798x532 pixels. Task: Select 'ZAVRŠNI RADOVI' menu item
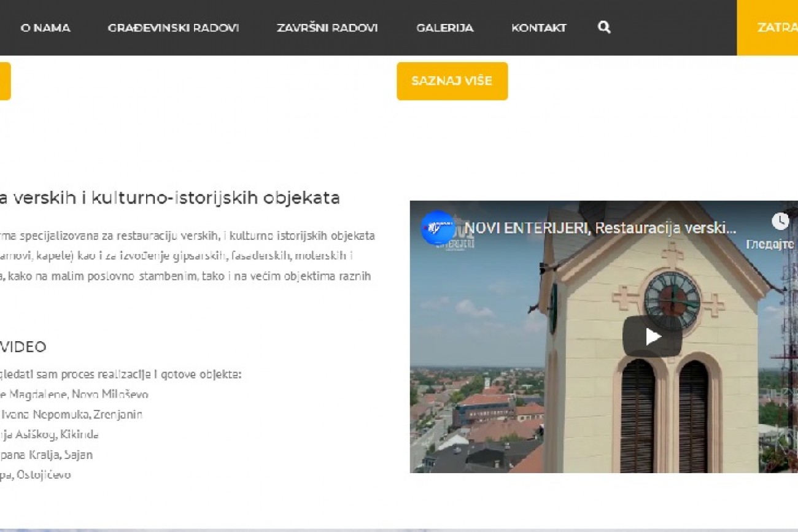coord(327,28)
